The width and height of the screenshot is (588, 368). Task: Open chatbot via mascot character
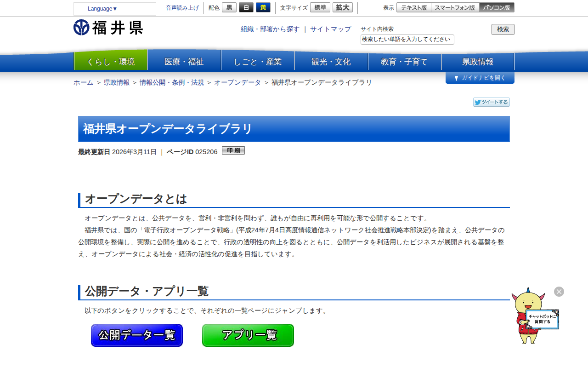pyautogui.click(x=535, y=316)
